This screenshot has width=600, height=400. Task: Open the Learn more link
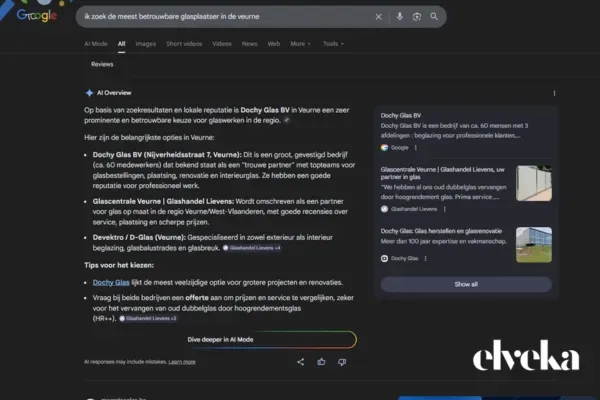pos(182,362)
